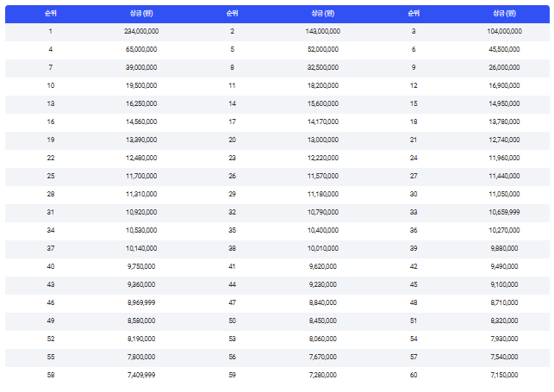Viewport: 554px width, 392px height.
Task: Select the 15,600,000 cell for rank 14
Action: coord(323,104)
